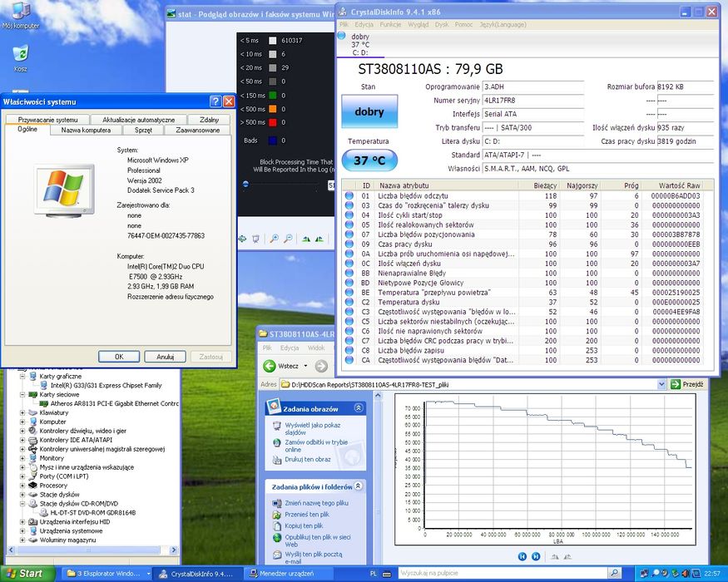Screen dimensions: 728x582
Task: Click the PL language indicator on the taskbar
Action: pyautogui.click(x=374, y=574)
